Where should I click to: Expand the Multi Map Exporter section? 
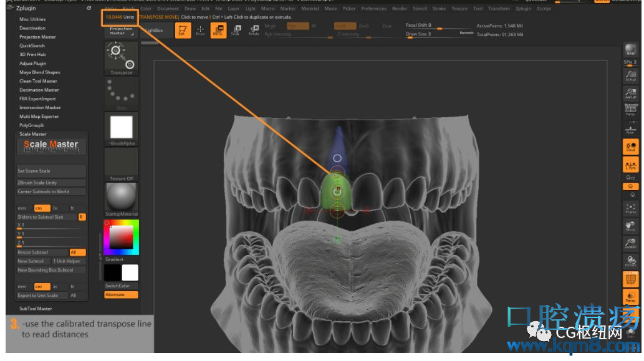pos(39,117)
